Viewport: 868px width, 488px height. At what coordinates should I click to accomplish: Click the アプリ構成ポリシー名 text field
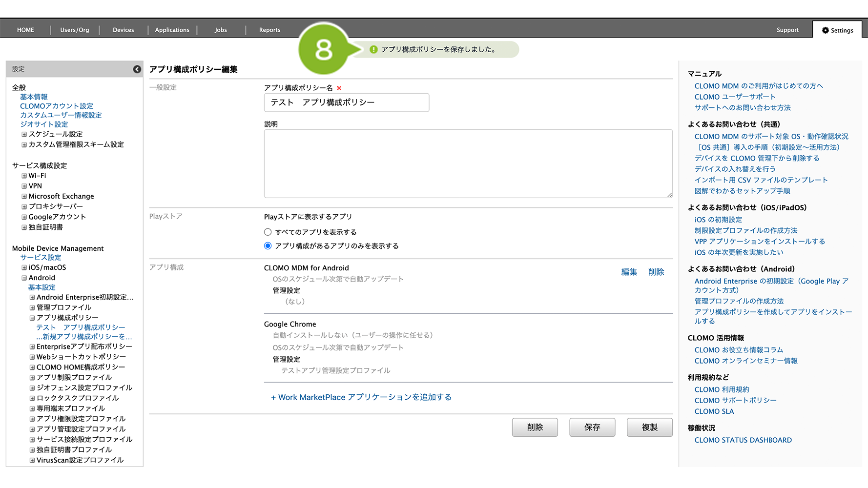click(346, 102)
